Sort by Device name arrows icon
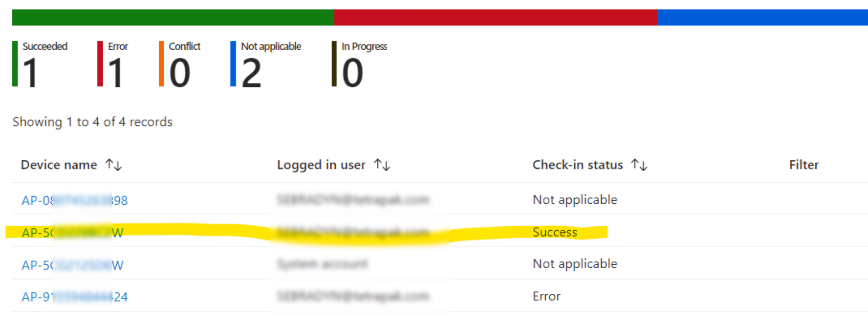The width and height of the screenshot is (868, 319). pos(113,165)
